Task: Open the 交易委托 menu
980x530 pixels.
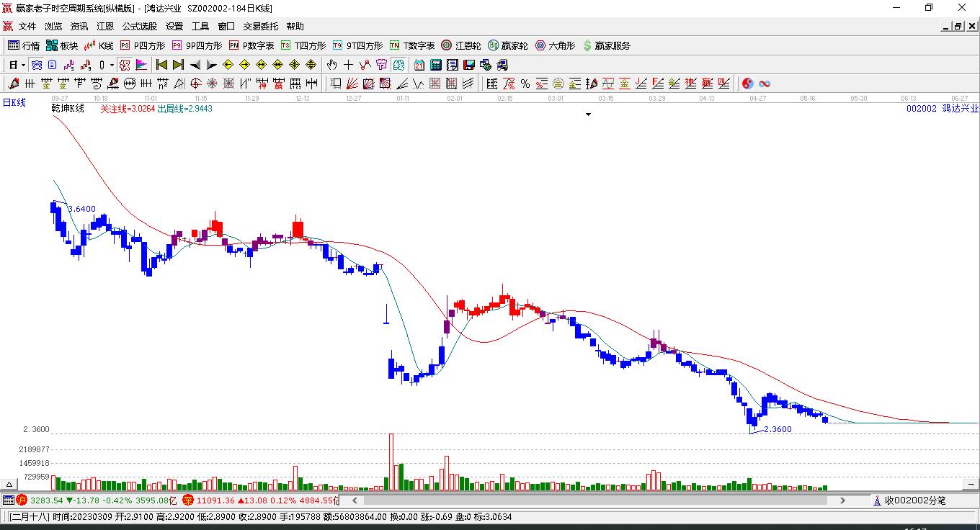Action: click(261, 27)
